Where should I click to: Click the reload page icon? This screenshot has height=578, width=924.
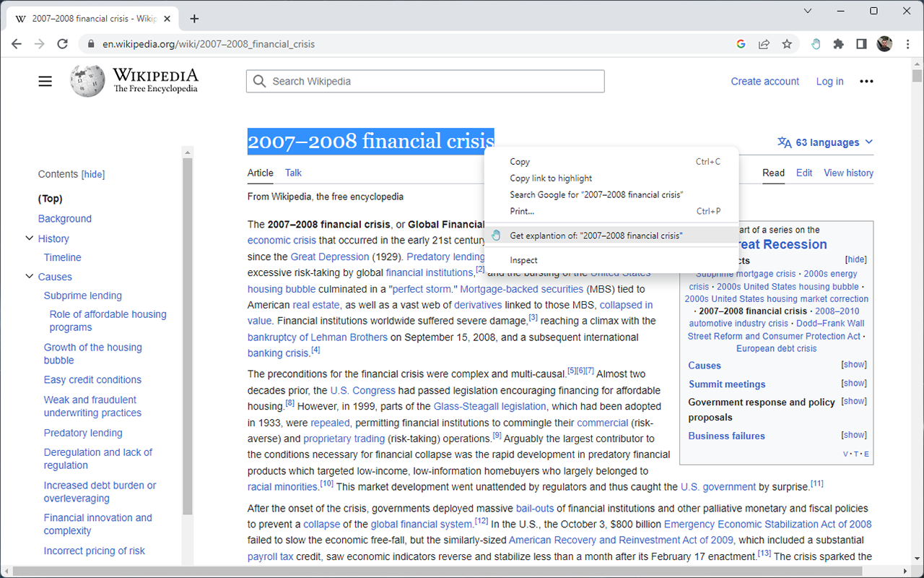pyautogui.click(x=62, y=43)
